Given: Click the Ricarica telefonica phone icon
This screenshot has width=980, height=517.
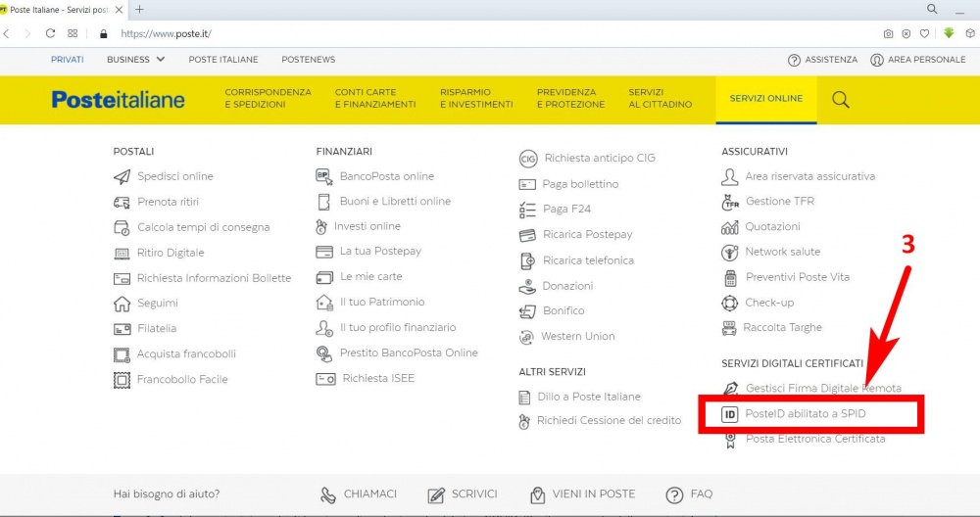Looking at the screenshot, I should coord(527,261).
